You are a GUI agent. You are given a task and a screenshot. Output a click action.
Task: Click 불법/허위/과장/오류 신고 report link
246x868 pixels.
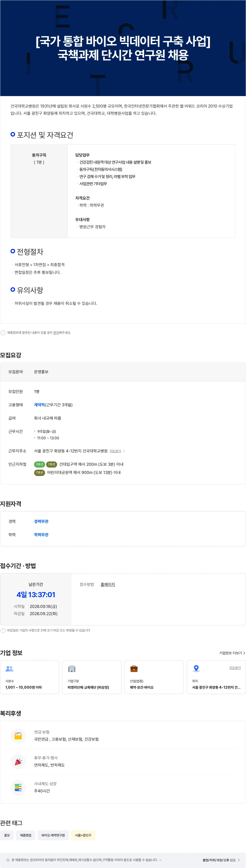(221, 860)
